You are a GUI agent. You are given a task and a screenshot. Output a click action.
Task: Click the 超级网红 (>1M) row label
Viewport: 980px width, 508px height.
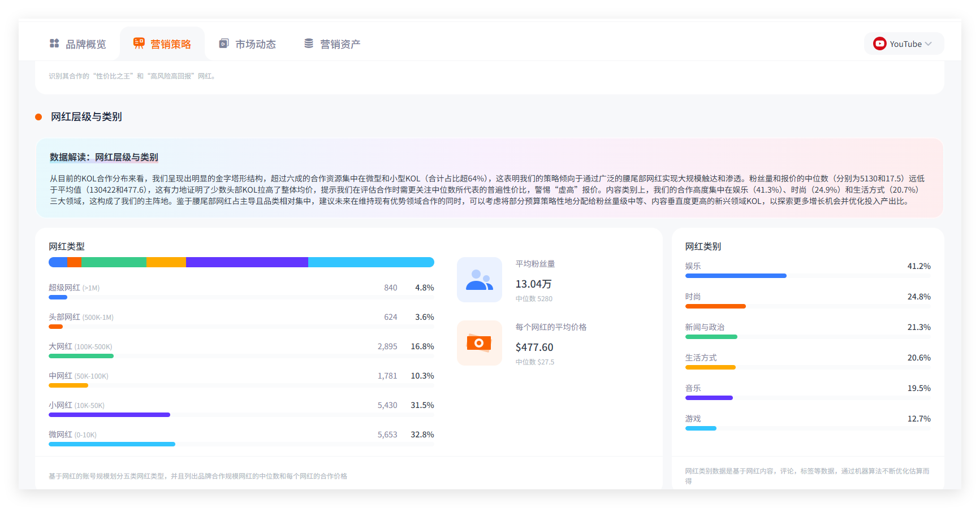(x=74, y=288)
